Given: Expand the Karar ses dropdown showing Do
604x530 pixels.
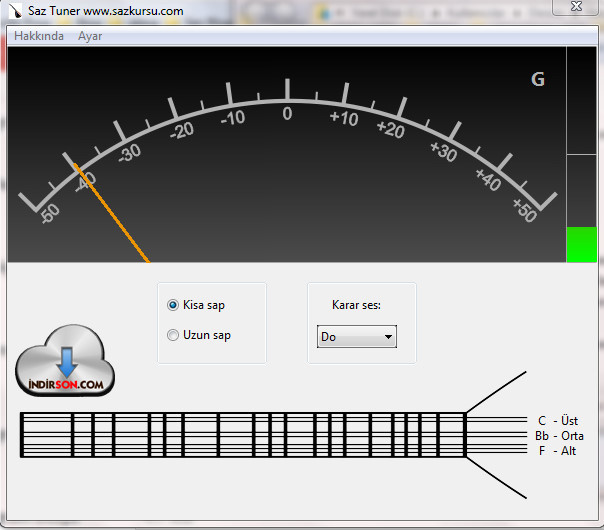Looking at the screenshot, I should coord(357,337).
